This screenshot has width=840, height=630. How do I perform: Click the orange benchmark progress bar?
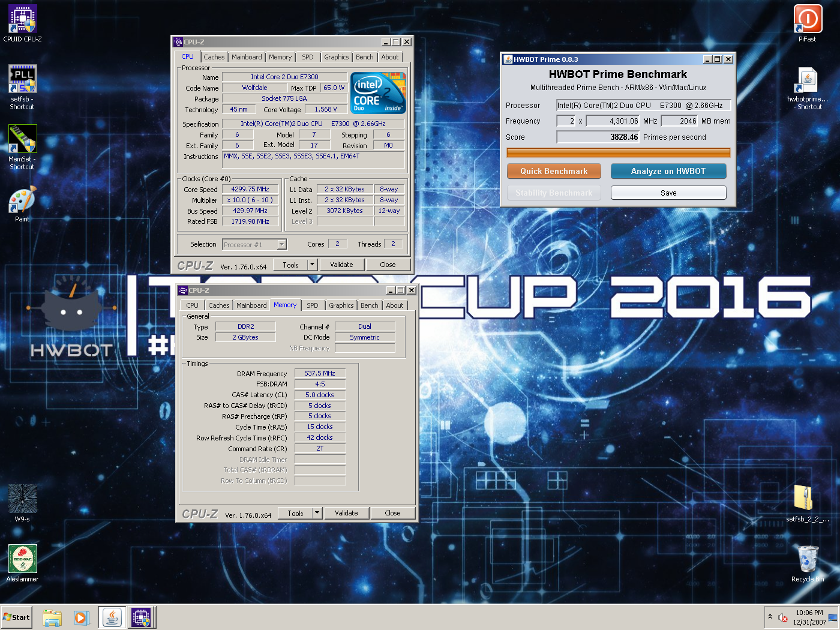pyautogui.click(x=619, y=152)
